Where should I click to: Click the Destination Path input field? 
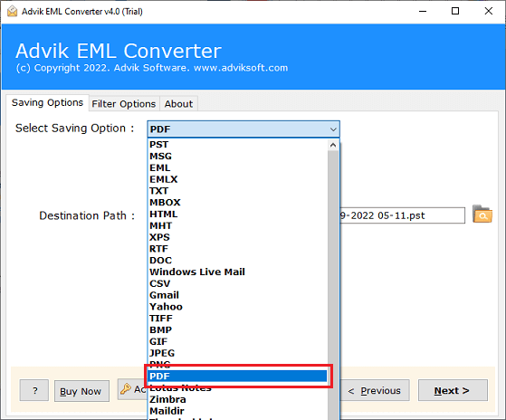pyautogui.click(x=402, y=215)
